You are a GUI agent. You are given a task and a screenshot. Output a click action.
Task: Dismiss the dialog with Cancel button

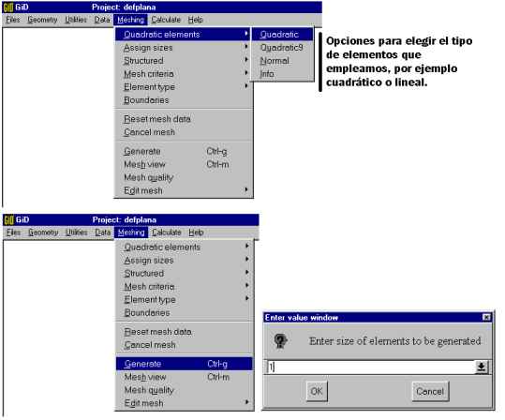point(430,391)
